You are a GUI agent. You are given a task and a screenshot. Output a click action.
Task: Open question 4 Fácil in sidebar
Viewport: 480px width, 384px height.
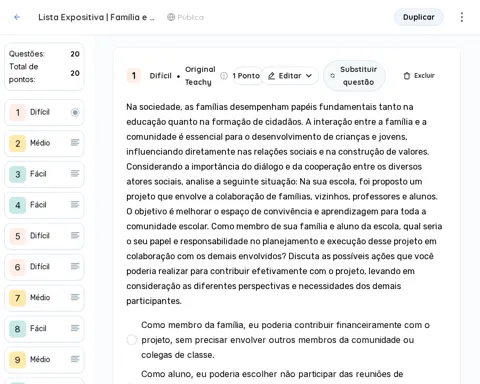coord(44,205)
